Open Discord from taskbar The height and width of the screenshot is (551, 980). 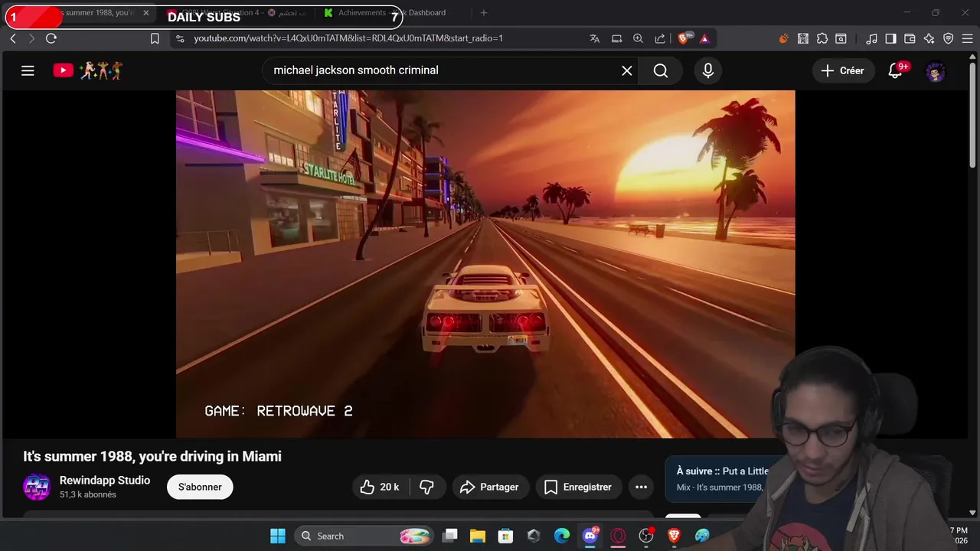590,536
